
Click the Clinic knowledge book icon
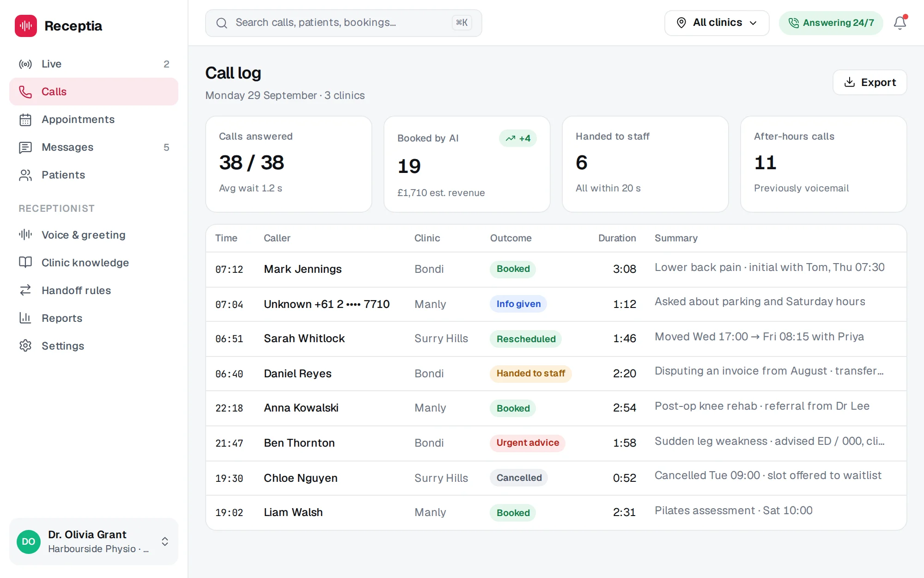(25, 263)
